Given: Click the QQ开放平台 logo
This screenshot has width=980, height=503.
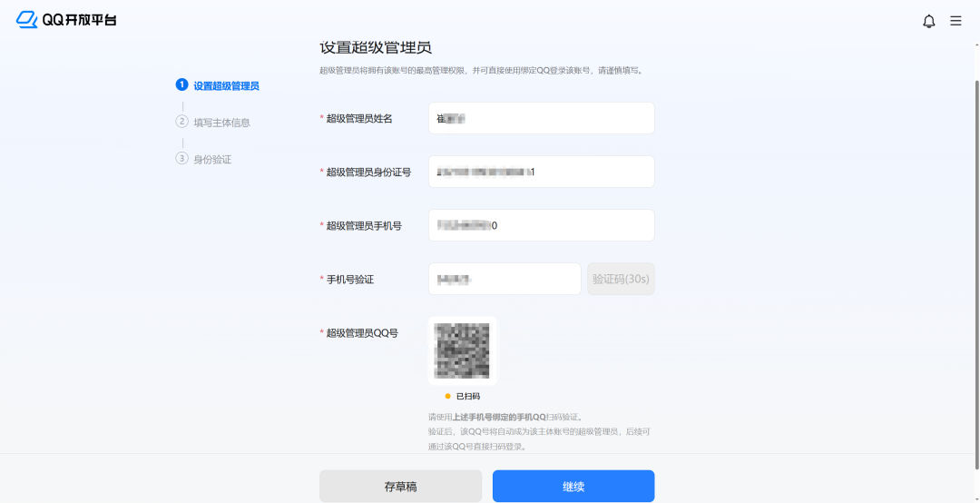Looking at the screenshot, I should pos(67,20).
